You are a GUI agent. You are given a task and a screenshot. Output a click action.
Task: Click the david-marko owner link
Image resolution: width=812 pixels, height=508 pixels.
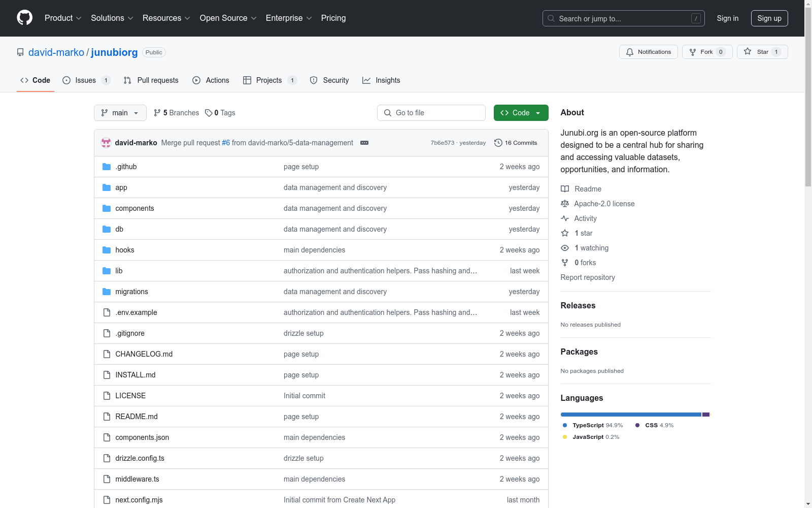click(56, 52)
